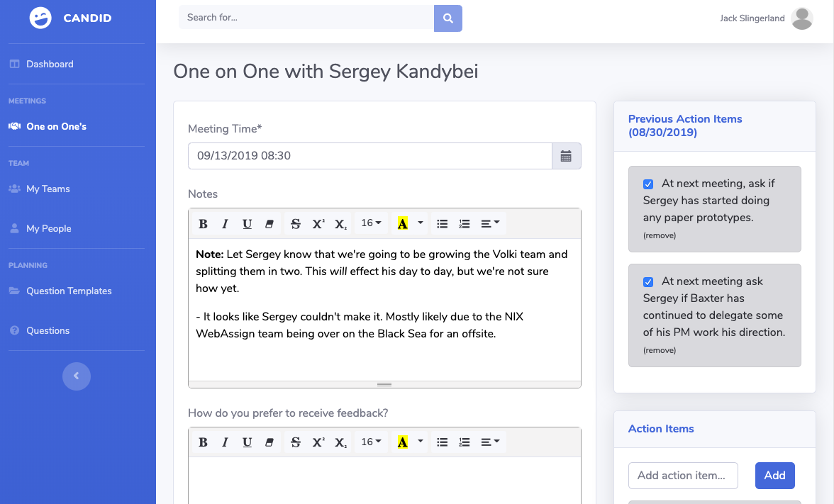Click the eraser clear-formatting icon in Notes
The width and height of the screenshot is (834, 504).
click(269, 224)
